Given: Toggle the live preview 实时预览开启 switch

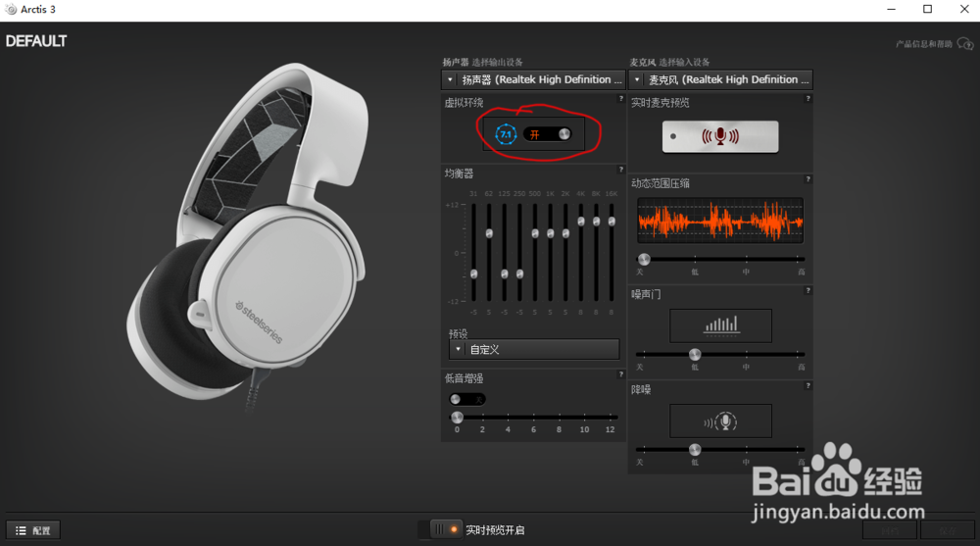Looking at the screenshot, I should [x=446, y=529].
